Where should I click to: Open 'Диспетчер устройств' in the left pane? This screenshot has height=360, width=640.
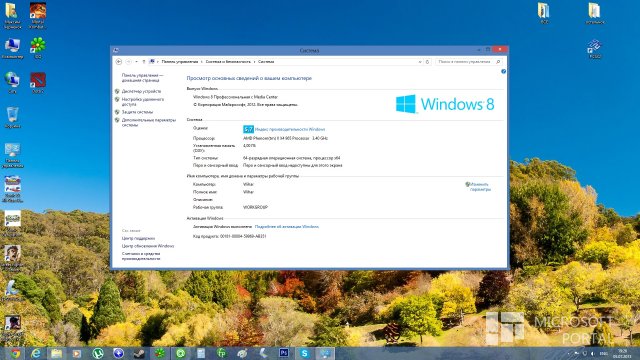click(141, 91)
